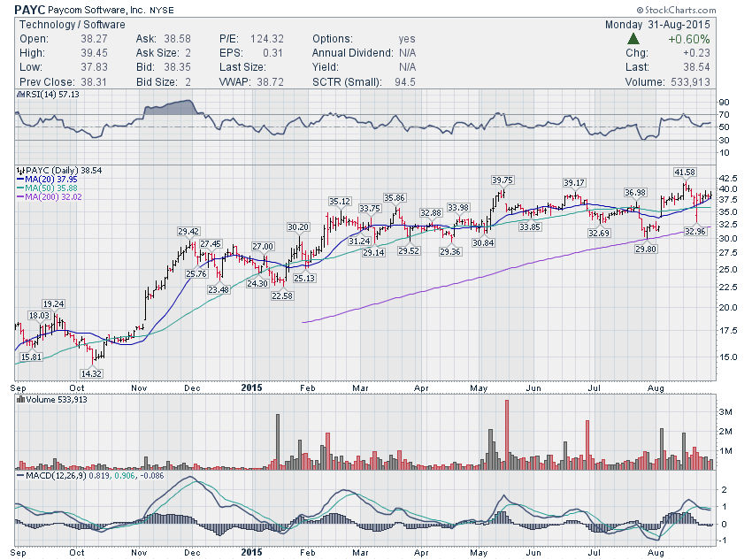752x560 pixels.
Task: Click the 15.81 September low price label
Action: [31, 357]
